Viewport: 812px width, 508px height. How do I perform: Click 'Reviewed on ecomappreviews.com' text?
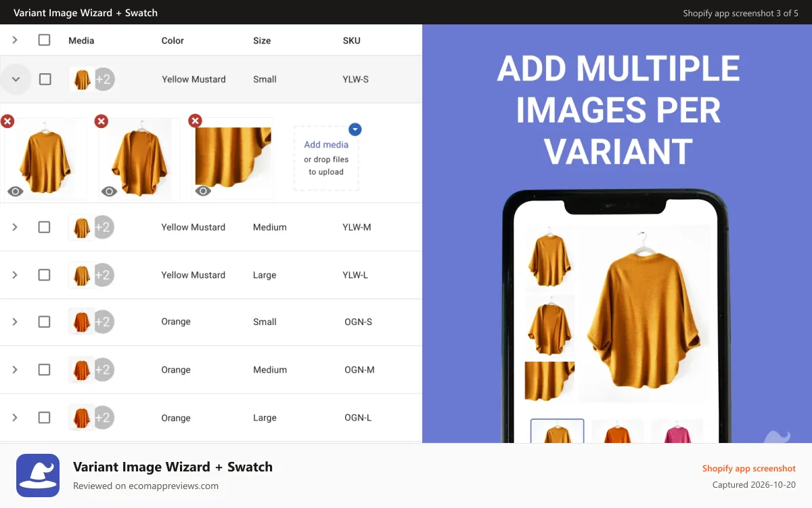click(x=145, y=486)
